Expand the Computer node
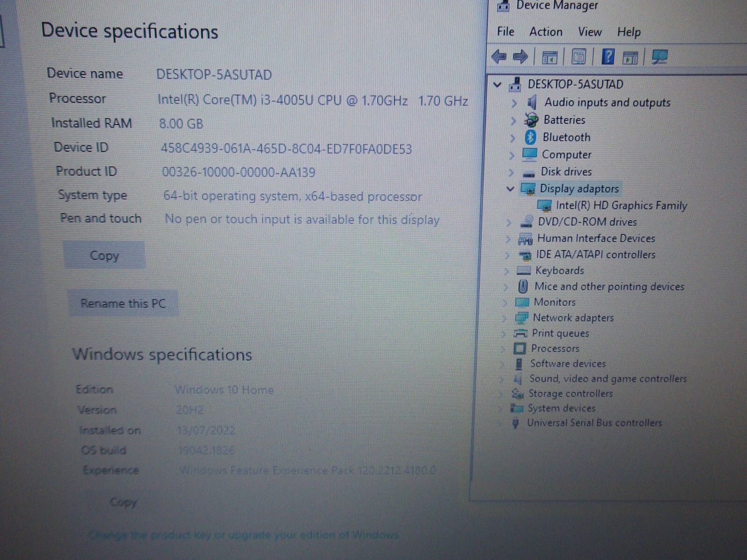This screenshot has width=747, height=560. pyautogui.click(x=512, y=155)
